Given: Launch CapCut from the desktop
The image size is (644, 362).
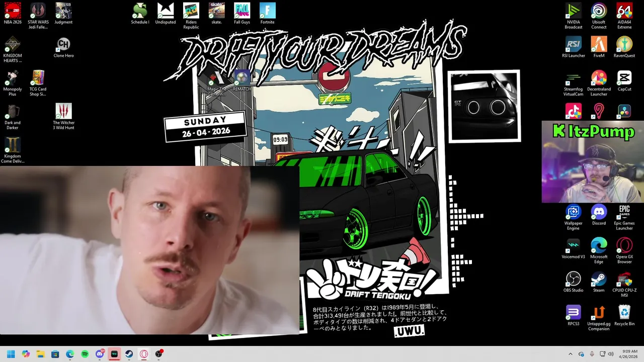Looking at the screenshot, I should (624, 81).
